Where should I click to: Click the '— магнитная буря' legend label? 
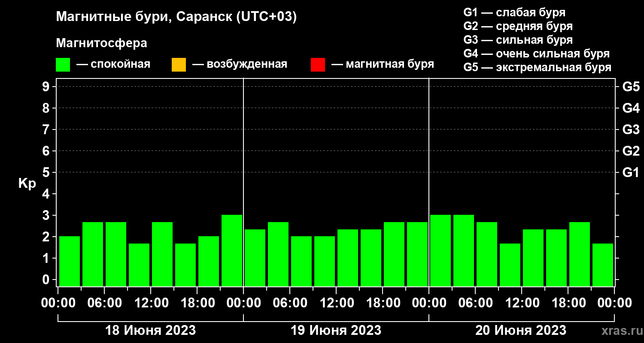click(x=383, y=64)
